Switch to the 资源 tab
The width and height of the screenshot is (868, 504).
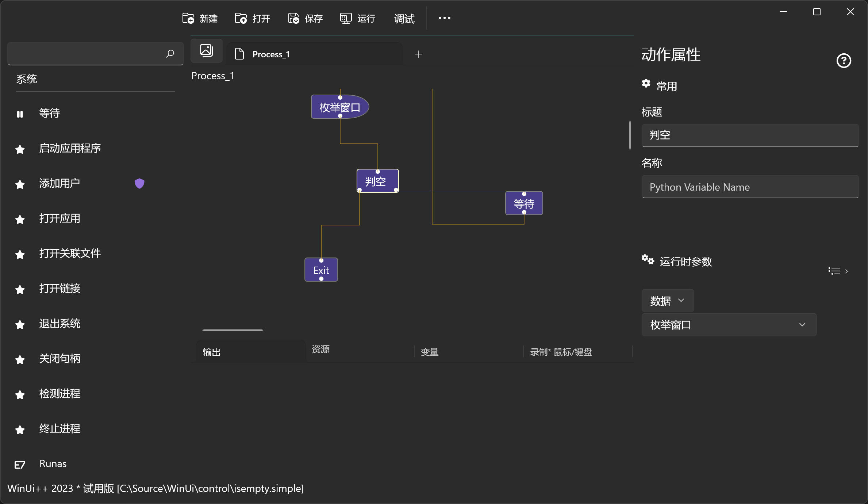click(x=320, y=349)
